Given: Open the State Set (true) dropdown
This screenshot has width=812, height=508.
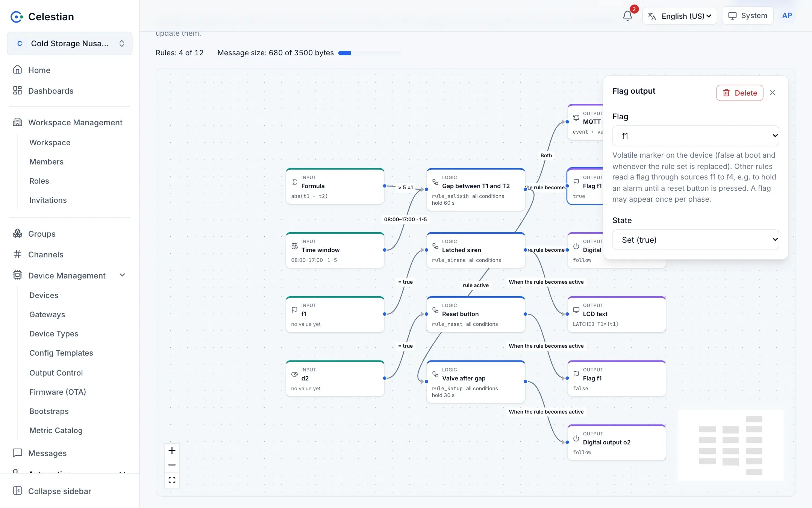Looking at the screenshot, I should tap(695, 240).
